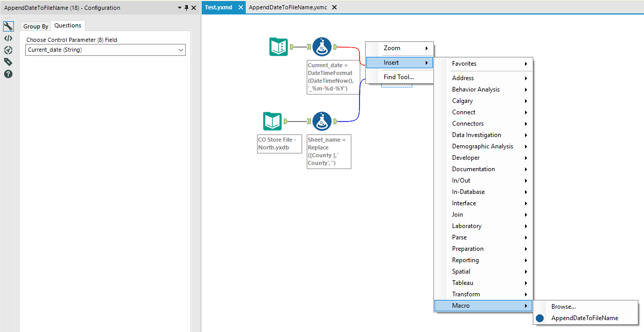Choose Find Tool... from context menu
The image size is (644, 332).
[399, 77]
